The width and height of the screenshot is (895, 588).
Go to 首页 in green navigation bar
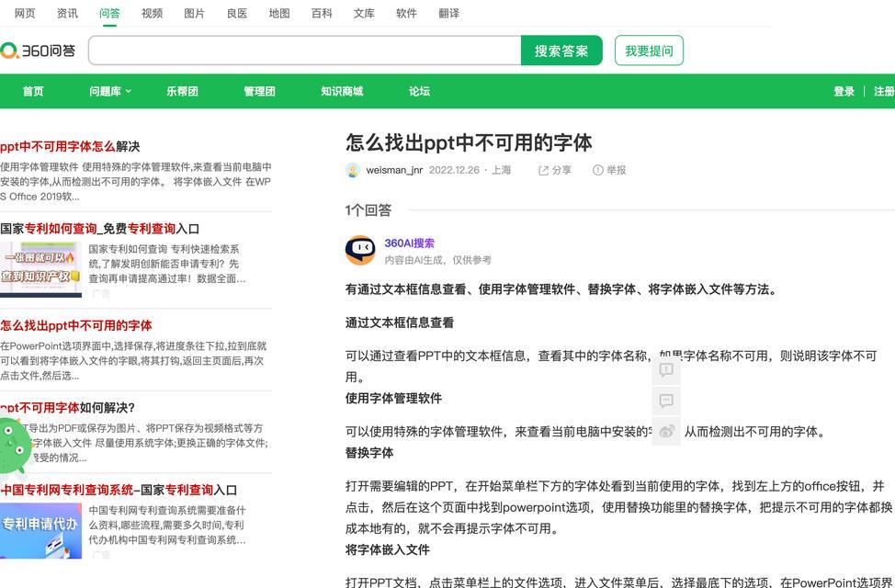tap(33, 91)
